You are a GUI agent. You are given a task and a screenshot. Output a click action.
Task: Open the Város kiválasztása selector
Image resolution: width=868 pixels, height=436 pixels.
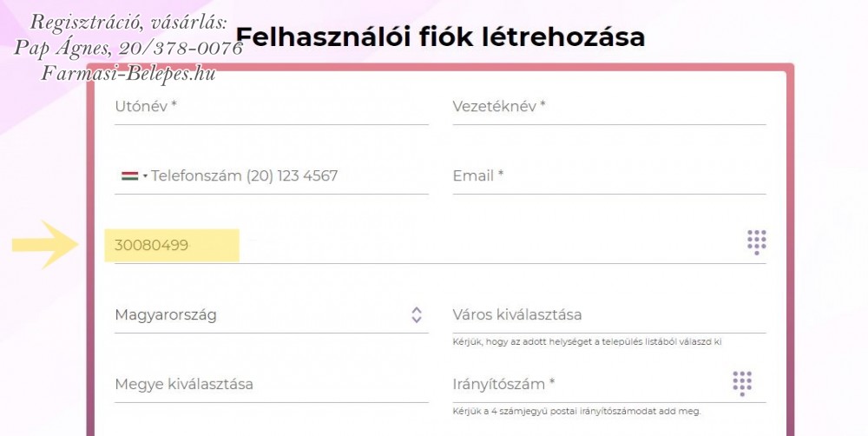(x=609, y=314)
